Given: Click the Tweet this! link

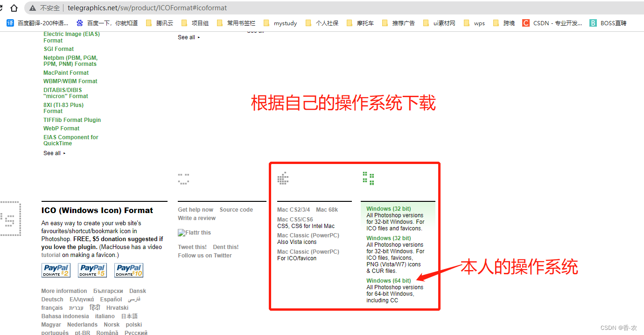Looking at the screenshot, I should pyautogui.click(x=192, y=247).
